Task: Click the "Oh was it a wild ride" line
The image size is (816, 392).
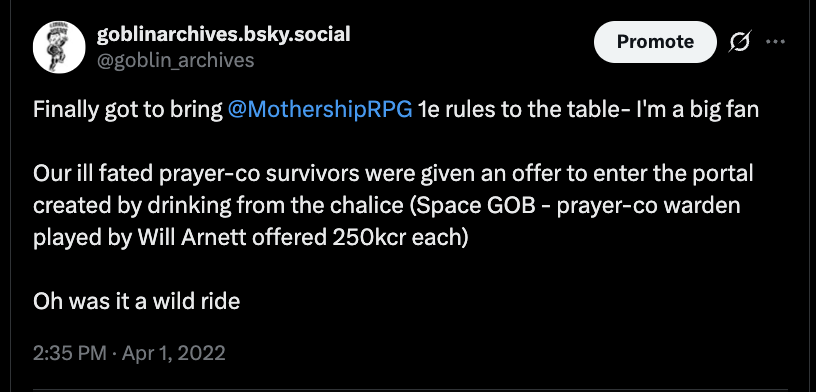Action: click(x=136, y=301)
